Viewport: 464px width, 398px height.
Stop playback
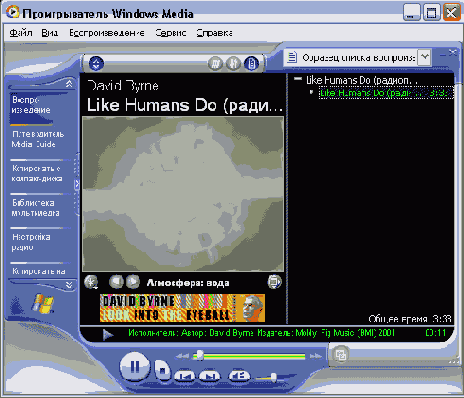162,369
